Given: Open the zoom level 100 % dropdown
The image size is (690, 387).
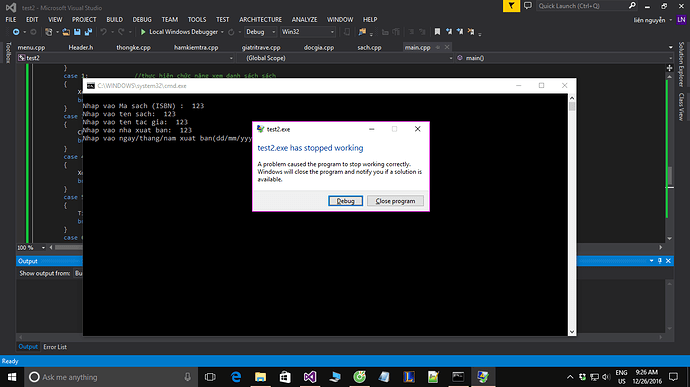Looking at the screenshot, I should [x=31, y=247].
